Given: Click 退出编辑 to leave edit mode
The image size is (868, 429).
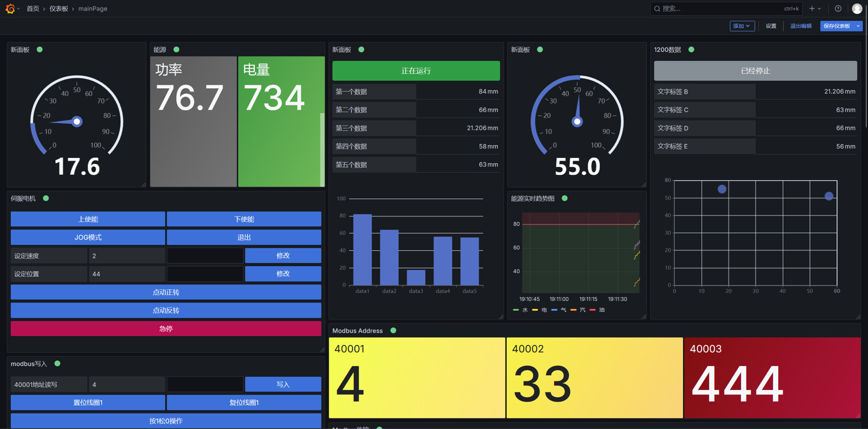Looking at the screenshot, I should coord(801,26).
